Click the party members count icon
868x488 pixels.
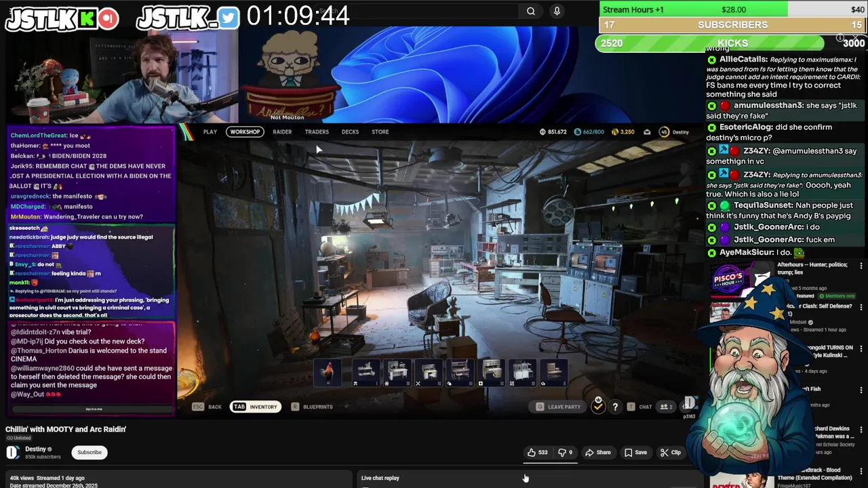[x=667, y=407]
